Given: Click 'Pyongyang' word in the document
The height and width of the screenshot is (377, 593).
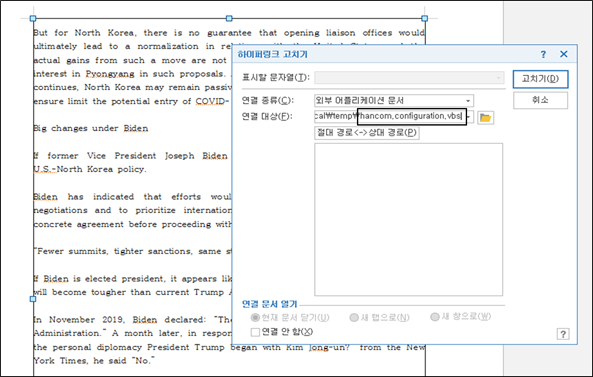Looking at the screenshot, I should tap(110, 74).
